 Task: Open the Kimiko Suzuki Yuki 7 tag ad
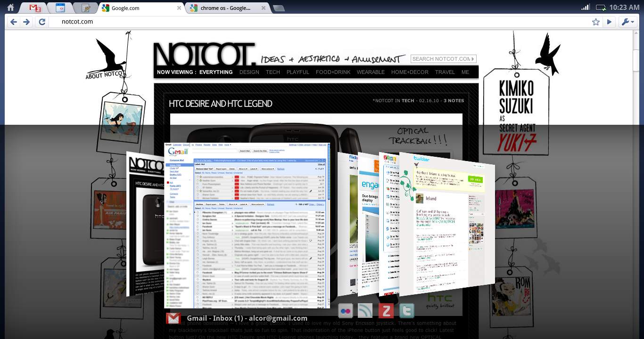pyautogui.click(x=516, y=112)
